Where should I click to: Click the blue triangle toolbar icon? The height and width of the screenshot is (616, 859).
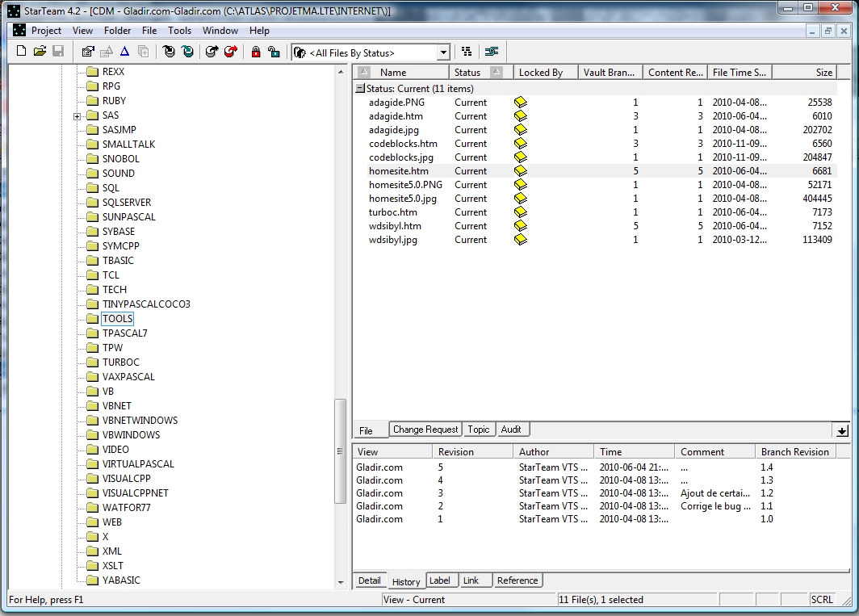[x=124, y=52]
